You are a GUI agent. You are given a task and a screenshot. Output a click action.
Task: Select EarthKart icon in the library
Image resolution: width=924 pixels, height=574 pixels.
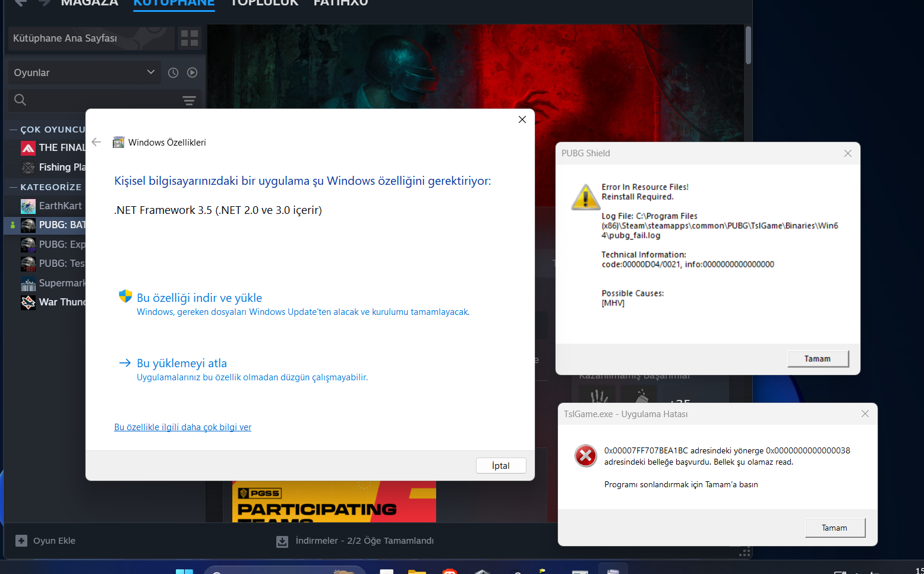pyautogui.click(x=28, y=206)
